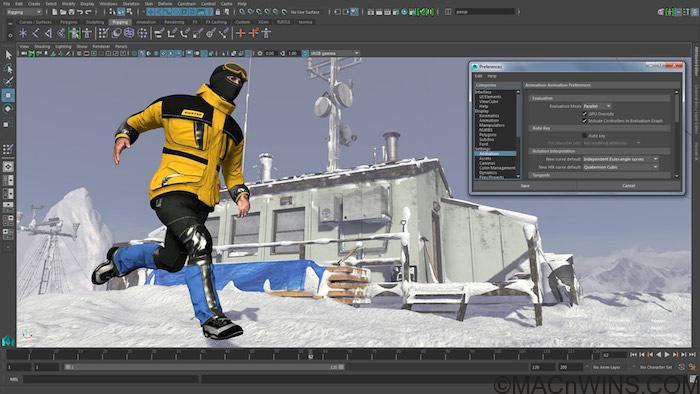Image resolution: width=700 pixels, height=394 pixels.
Task: Activate the highlighted Move tool in toolbox
Action: pyautogui.click(x=8, y=95)
